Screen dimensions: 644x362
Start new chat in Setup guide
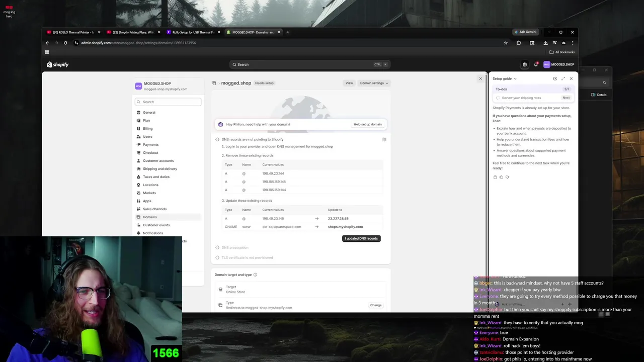tap(555, 78)
